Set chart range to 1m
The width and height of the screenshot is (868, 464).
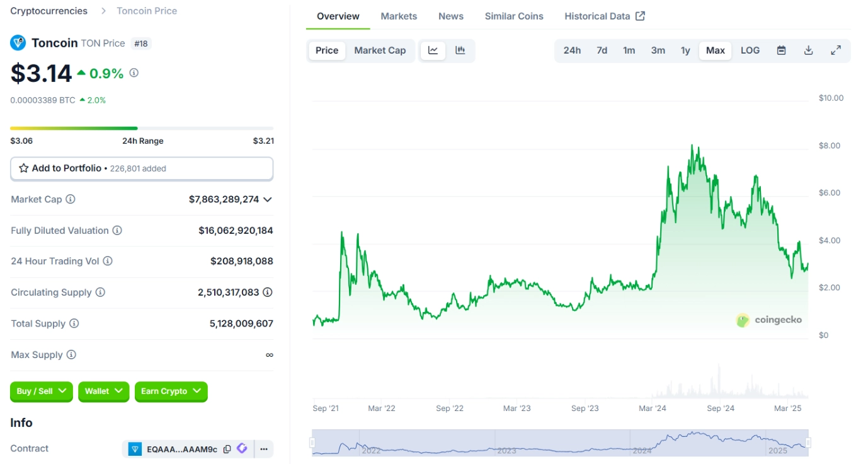[x=629, y=50]
